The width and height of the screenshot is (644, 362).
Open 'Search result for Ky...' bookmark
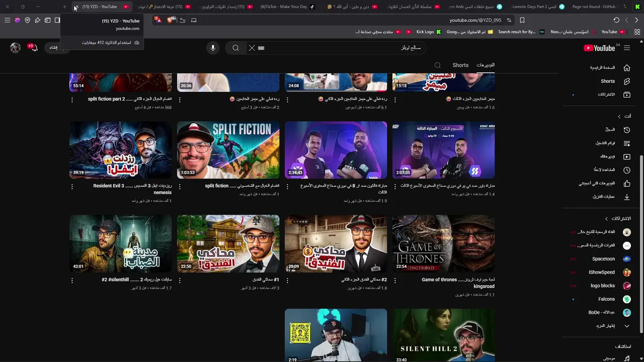coord(521,32)
